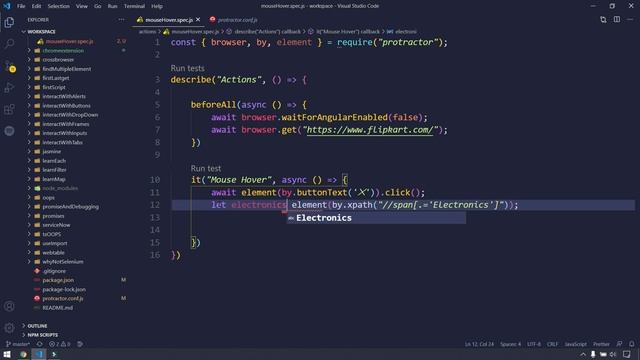Open the terminal app in taskbar
The width and height of the screenshot is (640, 360).
[x=54, y=354]
